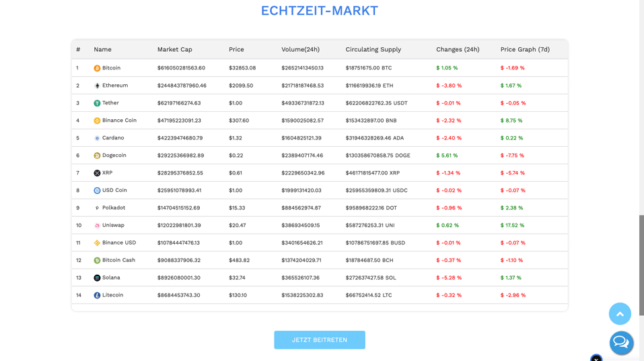644x361 pixels.
Task: Click the USD Coin icon
Action: pyautogui.click(x=97, y=191)
